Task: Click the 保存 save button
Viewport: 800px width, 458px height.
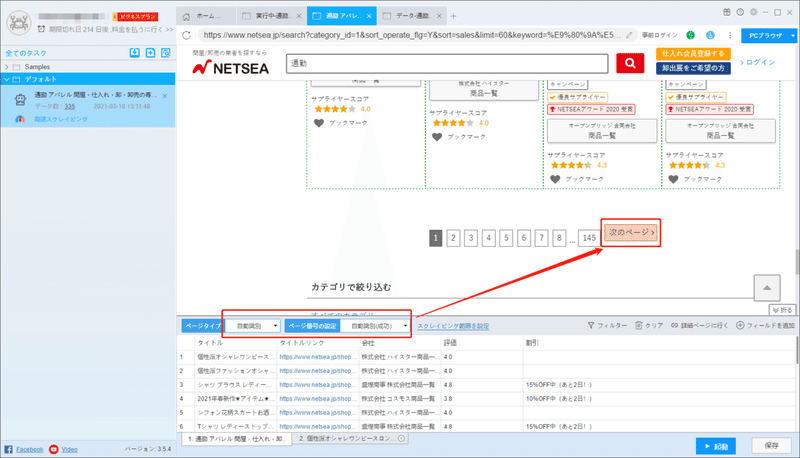Action: tap(771, 446)
